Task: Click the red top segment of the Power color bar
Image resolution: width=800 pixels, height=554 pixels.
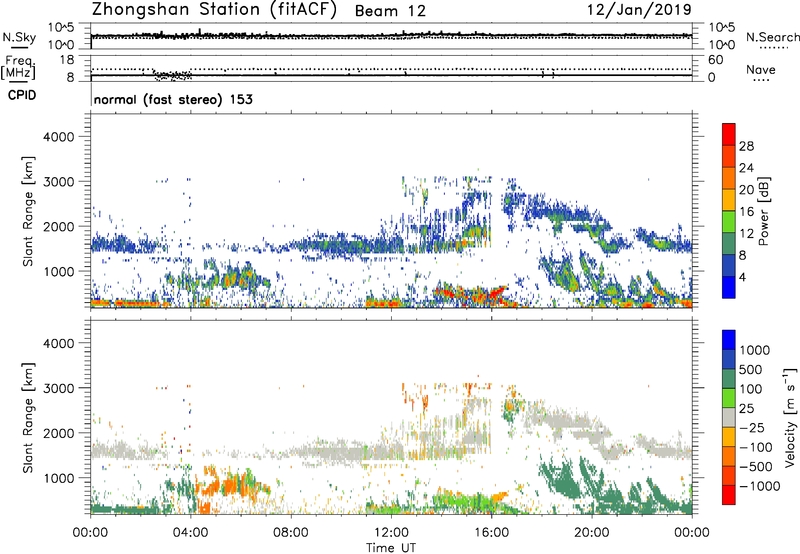Action: (729, 135)
